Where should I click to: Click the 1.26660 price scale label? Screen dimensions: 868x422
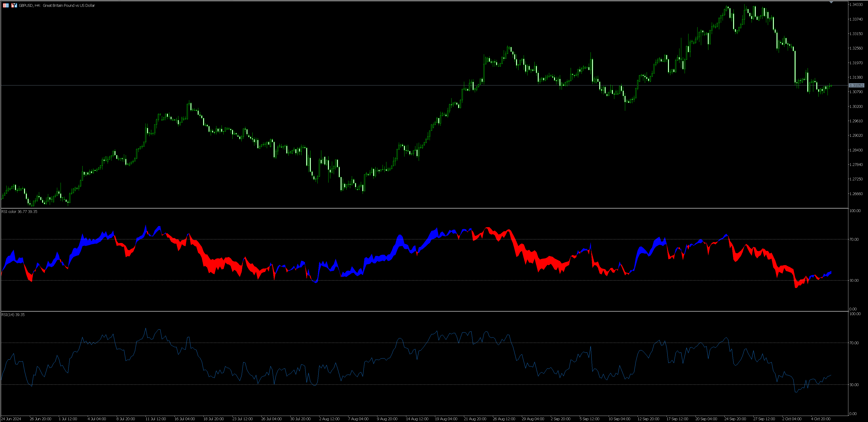pos(856,194)
